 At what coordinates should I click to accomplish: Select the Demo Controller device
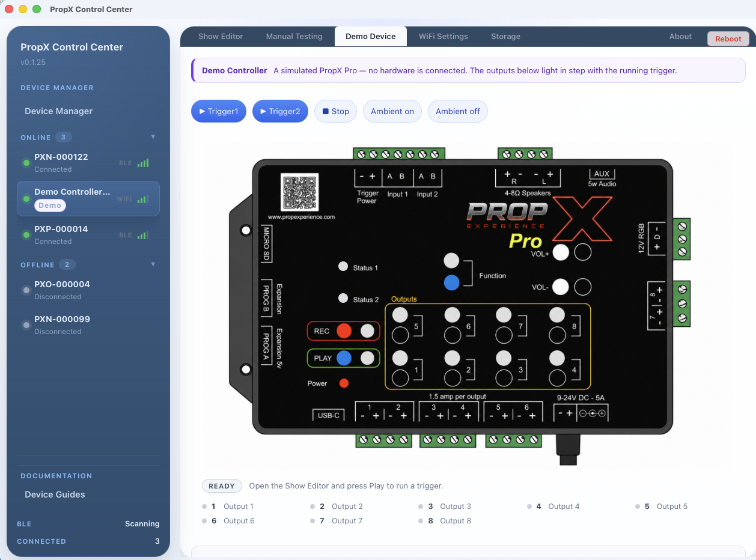pyautogui.click(x=88, y=198)
